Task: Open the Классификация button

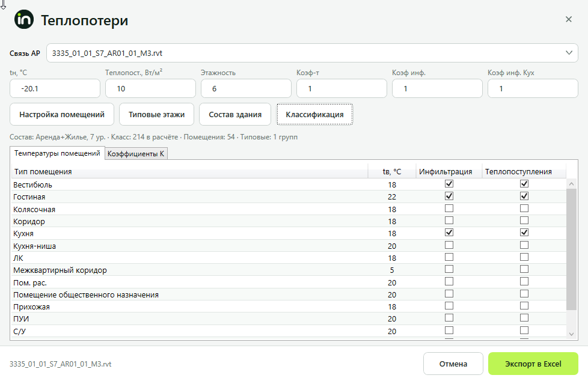Action: (x=314, y=114)
